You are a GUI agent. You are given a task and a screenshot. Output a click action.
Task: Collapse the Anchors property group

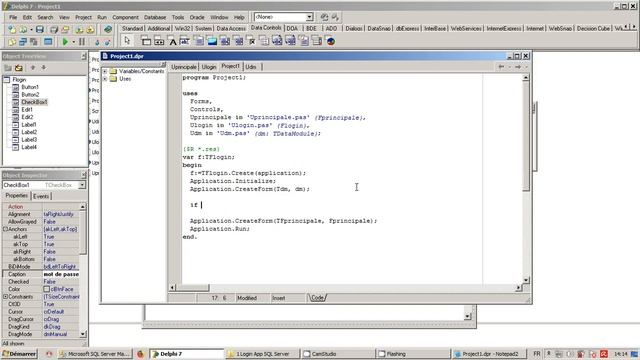[x=5, y=229]
